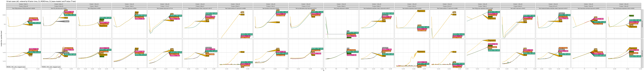
Task: Click the 'fread disk overhead improved in #6925' header
Action: tap(588, 8)
